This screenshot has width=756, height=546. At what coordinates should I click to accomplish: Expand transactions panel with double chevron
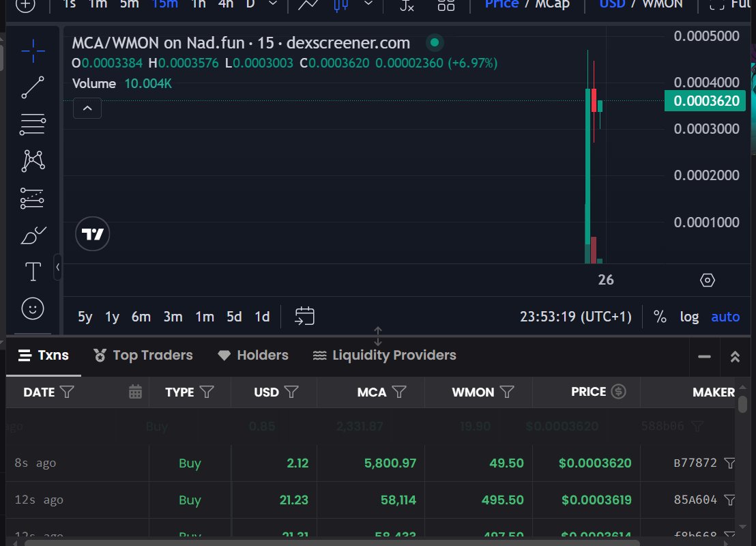[x=735, y=357]
